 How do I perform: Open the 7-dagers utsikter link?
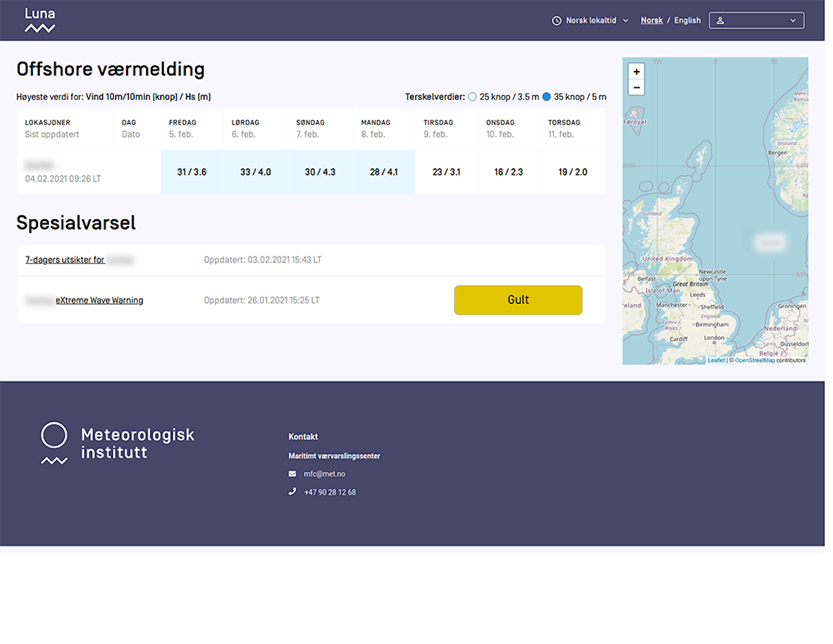65,260
